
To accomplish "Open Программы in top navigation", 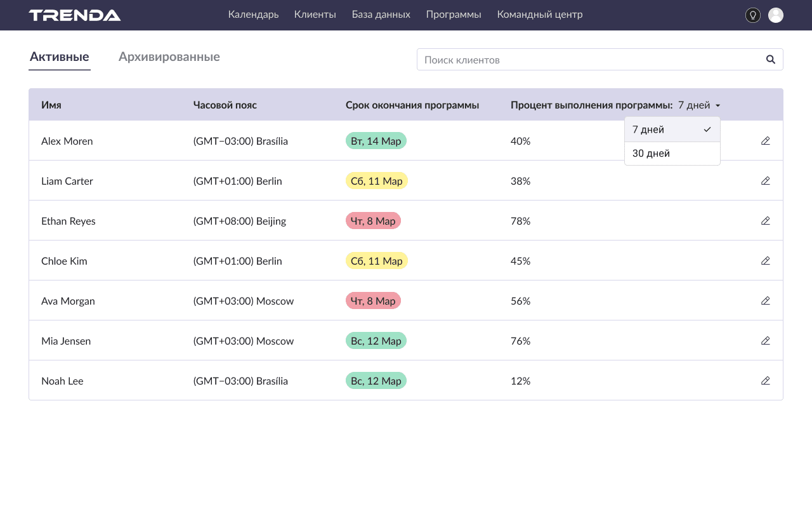I will 453,15.
